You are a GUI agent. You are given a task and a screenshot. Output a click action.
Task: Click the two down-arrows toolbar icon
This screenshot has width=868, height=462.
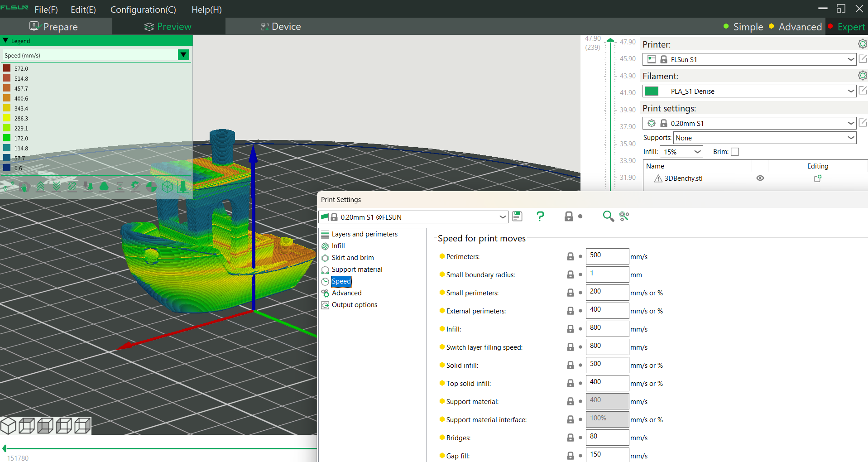pyautogui.click(x=88, y=187)
